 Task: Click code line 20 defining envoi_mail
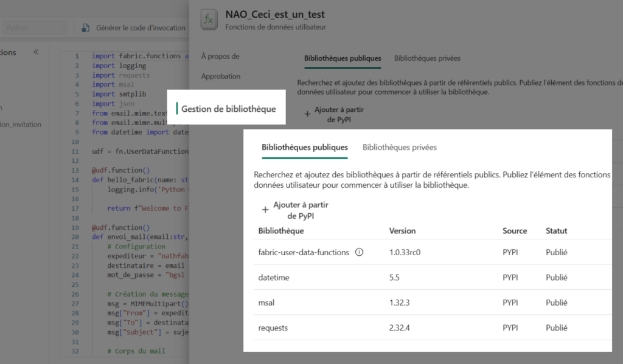[140, 237]
